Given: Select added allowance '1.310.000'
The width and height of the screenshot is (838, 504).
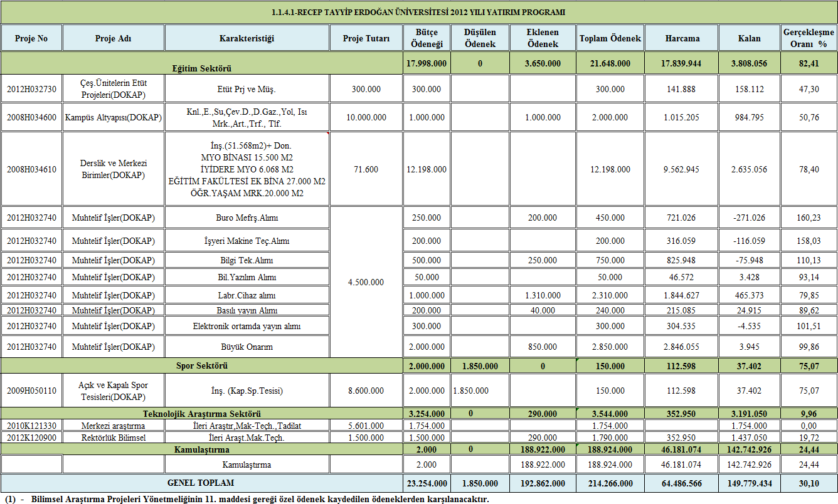Looking at the screenshot, I should pyautogui.click(x=543, y=295).
